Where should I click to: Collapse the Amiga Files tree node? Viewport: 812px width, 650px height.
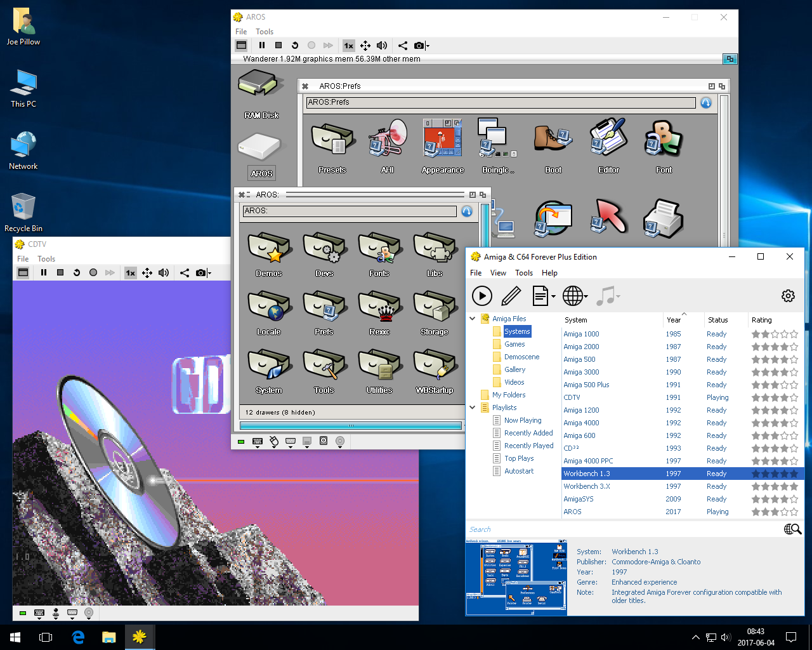[473, 319]
